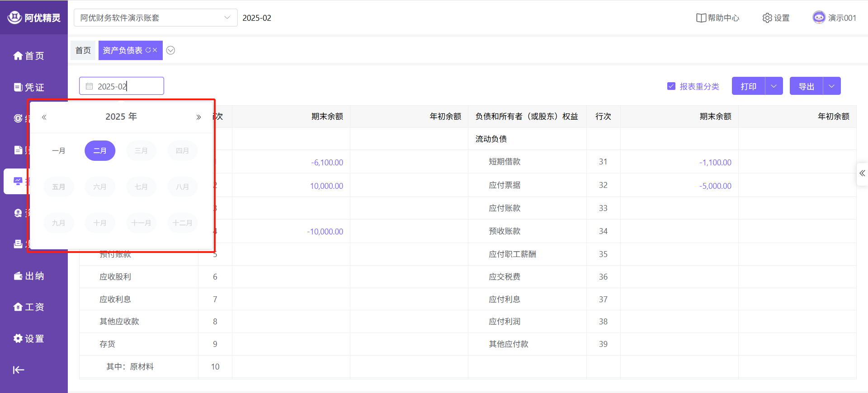Collapse the left sidebar with arrow icon
This screenshot has height=393, width=868.
coord(19,370)
